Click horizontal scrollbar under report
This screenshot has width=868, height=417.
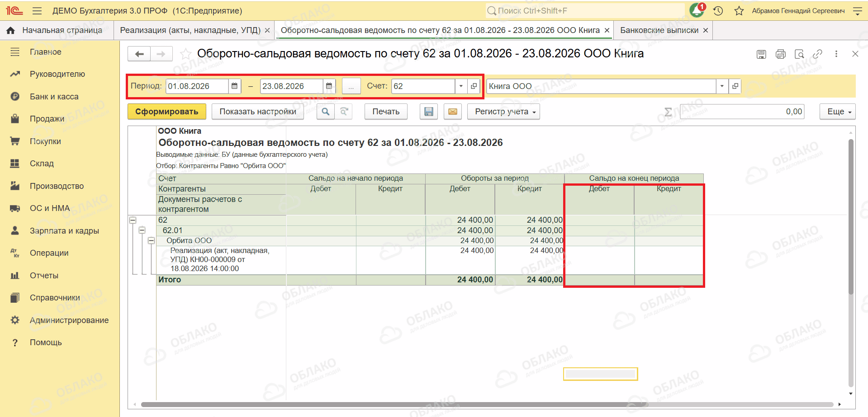[x=487, y=404]
